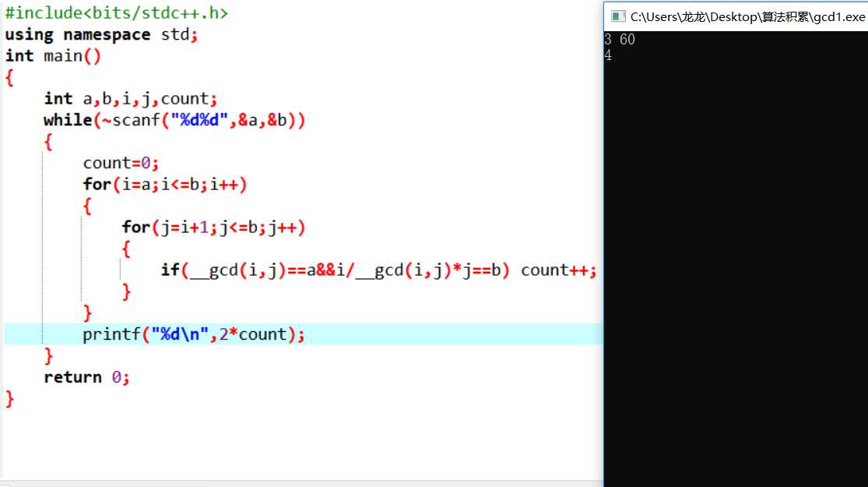The width and height of the screenshot is (868, 487).
Task: Click the 'count=0;' statement
Action: pyautogui.click(x=121, y=164)
